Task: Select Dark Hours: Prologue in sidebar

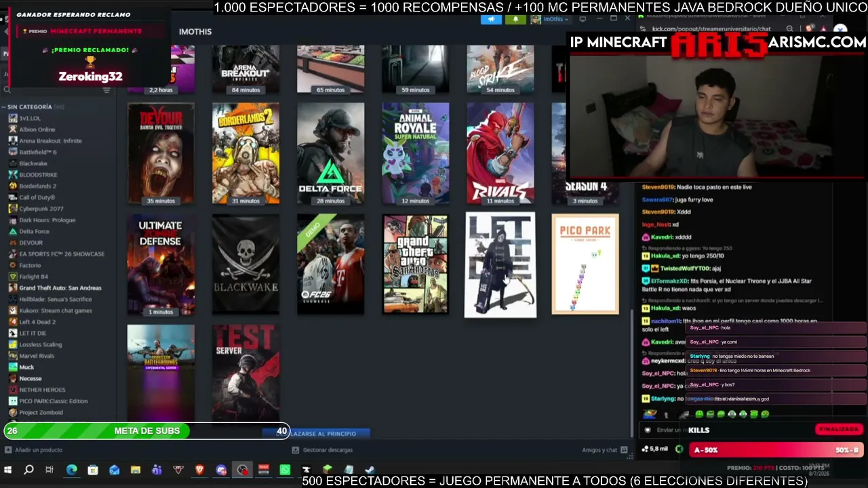Action: [47, 220]
